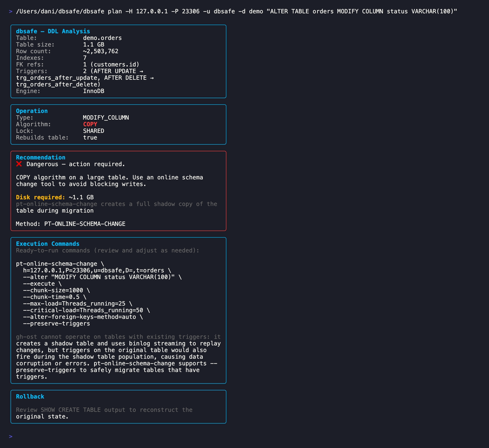Click the empty terminal prompt at the bottom
Image resolution: width=489 pixels, height=448 pixels.
(11, 436)
